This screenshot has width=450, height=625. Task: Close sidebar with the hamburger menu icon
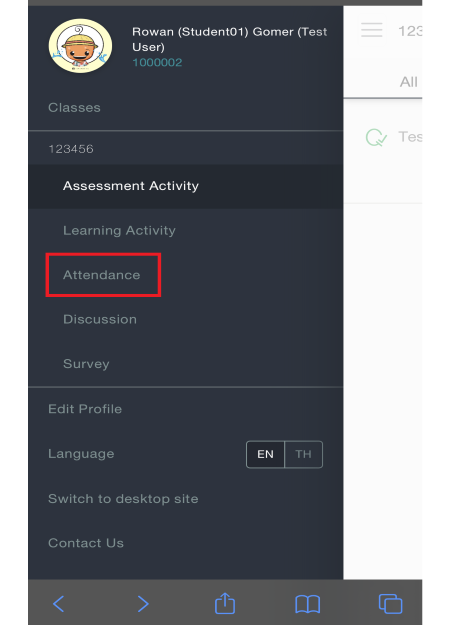(x=371, y=30)
